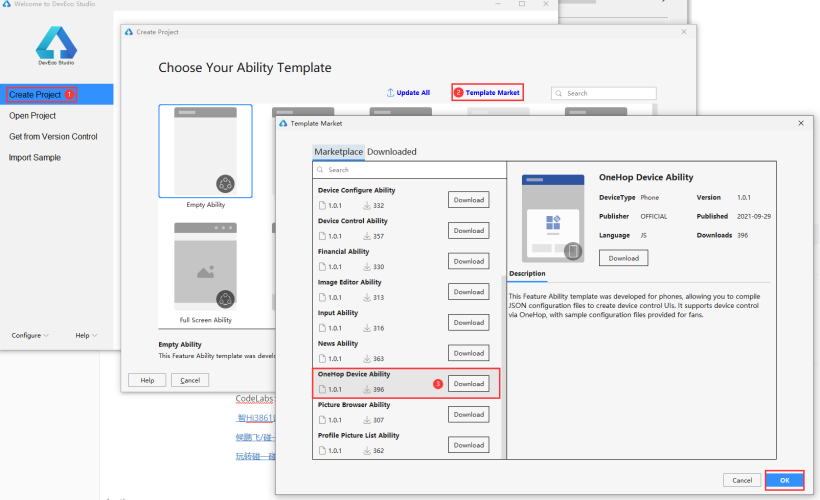Choose Import Sample in the sidebar
The height and width of the screenshot is (500, 820).
[35, 157]
